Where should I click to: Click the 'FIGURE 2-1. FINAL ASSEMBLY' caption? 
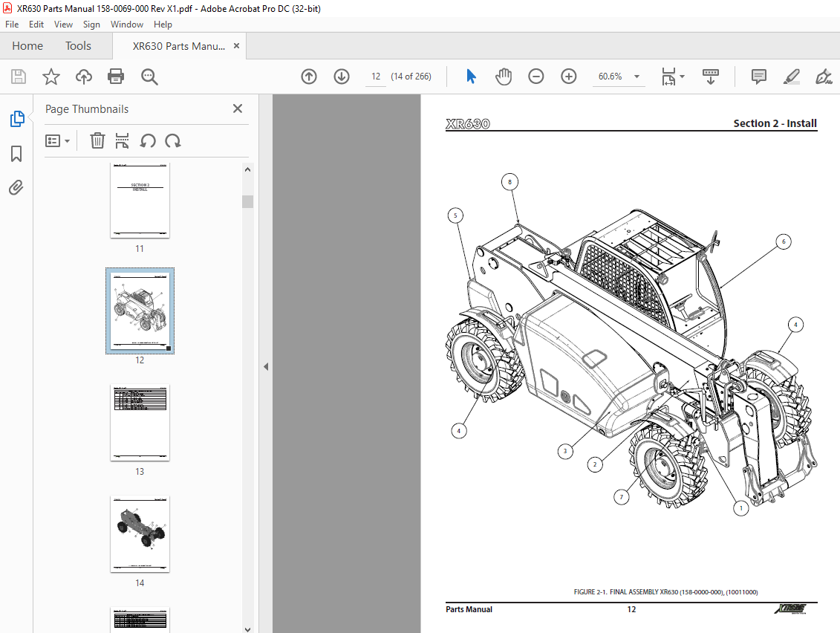(665, 591)
